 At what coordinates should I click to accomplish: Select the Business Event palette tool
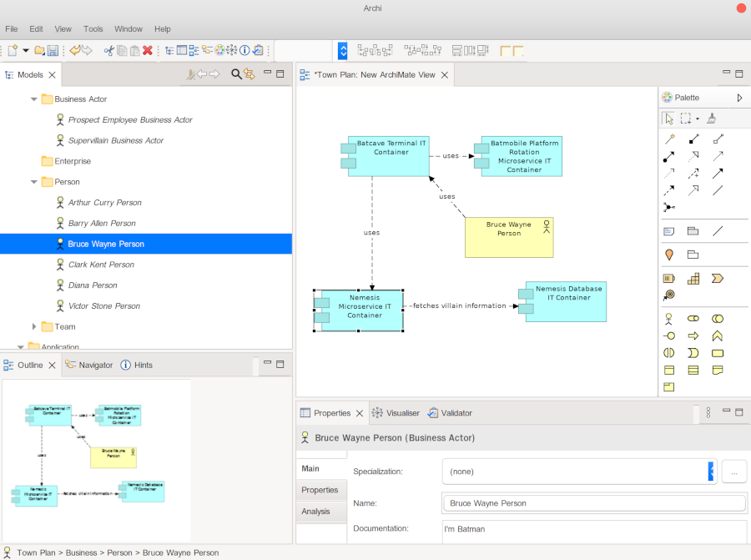pos(693,353)
